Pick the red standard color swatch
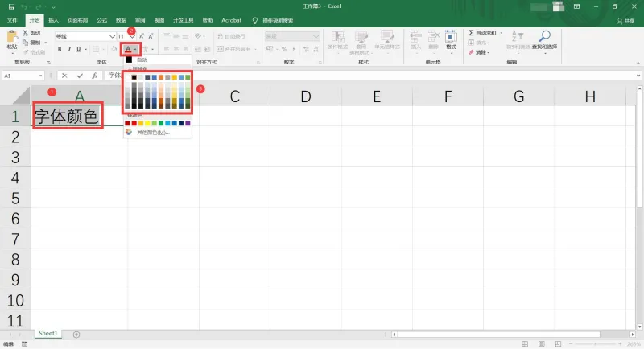This screenshot has width=644, height=349. [134, 123]
